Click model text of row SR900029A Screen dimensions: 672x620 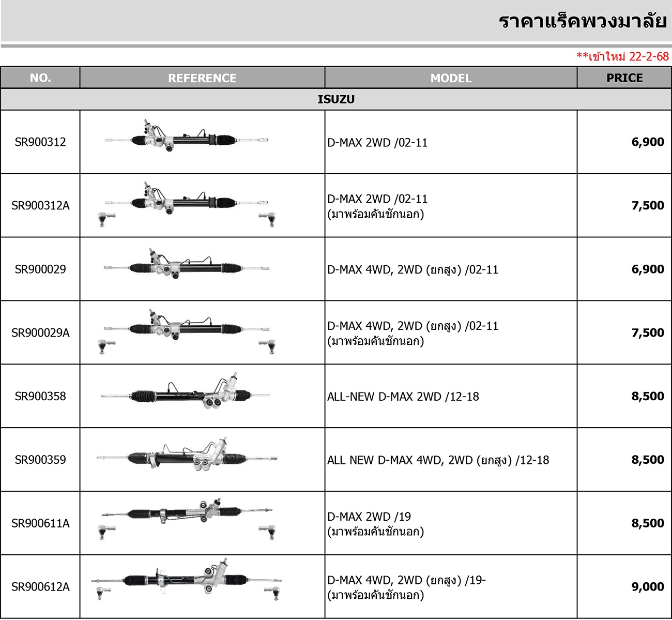(413, 334)
